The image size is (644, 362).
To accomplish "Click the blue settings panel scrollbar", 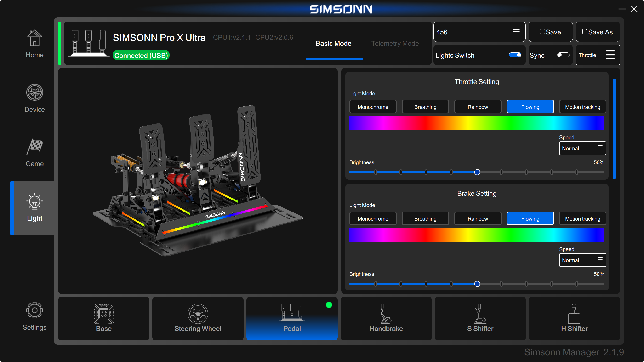I will tap(614, 129).
